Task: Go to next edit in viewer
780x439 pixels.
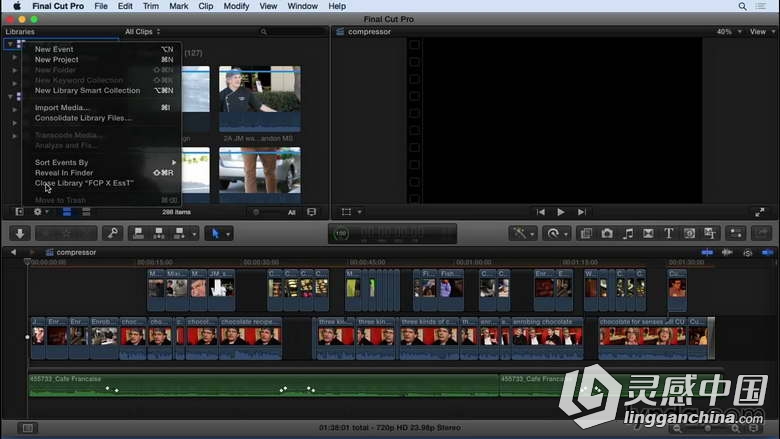Action: [x=581, y=212]
